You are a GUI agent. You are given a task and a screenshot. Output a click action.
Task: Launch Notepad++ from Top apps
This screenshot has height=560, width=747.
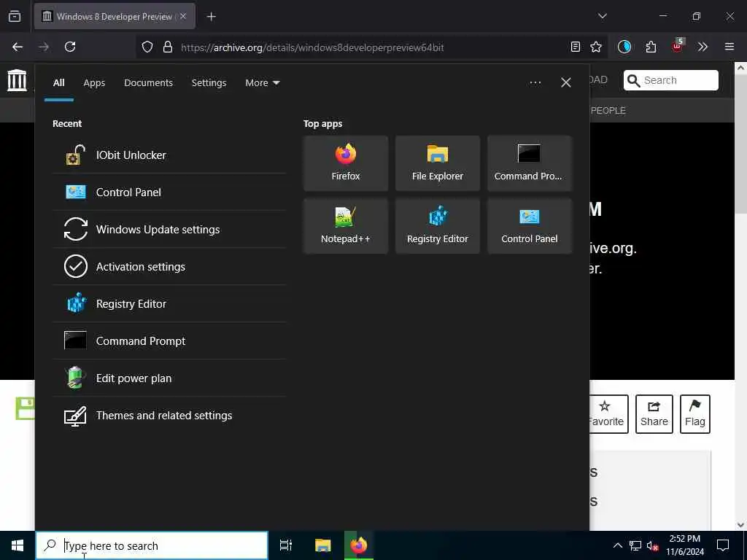point(346,226)
